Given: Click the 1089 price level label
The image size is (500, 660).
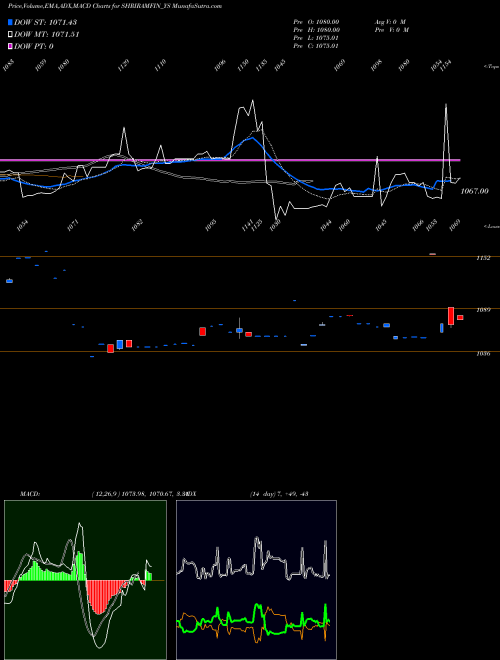Looking at the screenshot, I should tap(483, 310).
